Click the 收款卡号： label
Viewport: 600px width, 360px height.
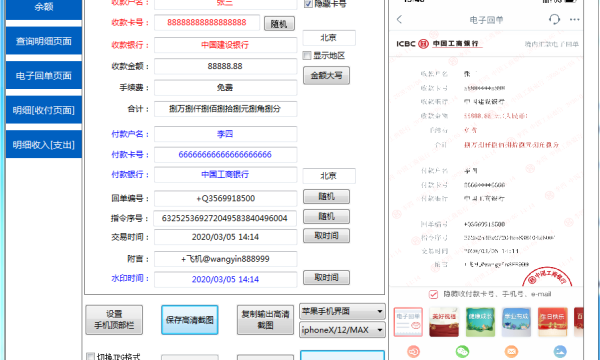[130, 23]
